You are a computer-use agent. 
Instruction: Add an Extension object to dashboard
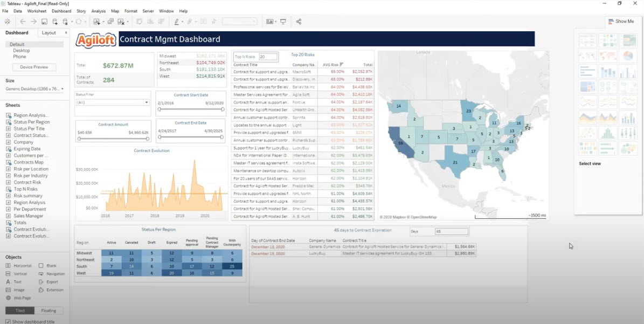point(51,290)
